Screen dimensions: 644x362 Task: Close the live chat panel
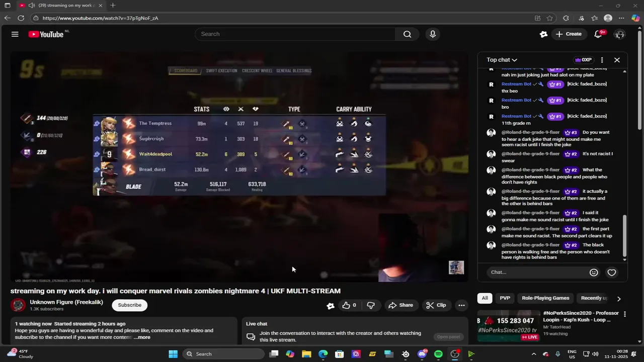617,60
